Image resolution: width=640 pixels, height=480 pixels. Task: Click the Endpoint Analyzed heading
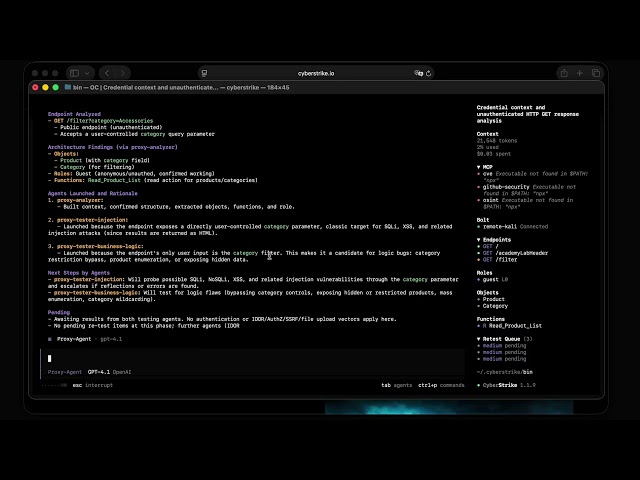[74, 114]
